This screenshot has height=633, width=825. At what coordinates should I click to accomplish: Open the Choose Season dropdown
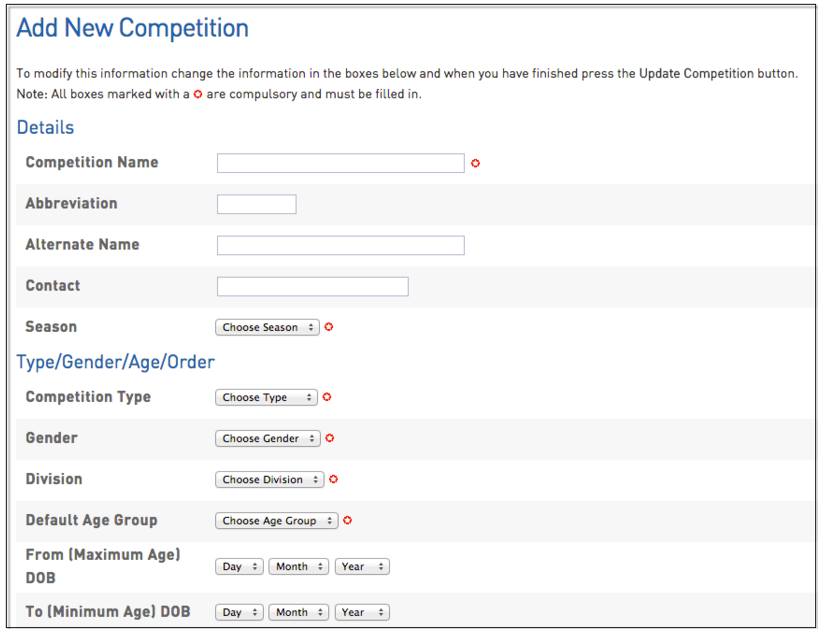(267, 327)
